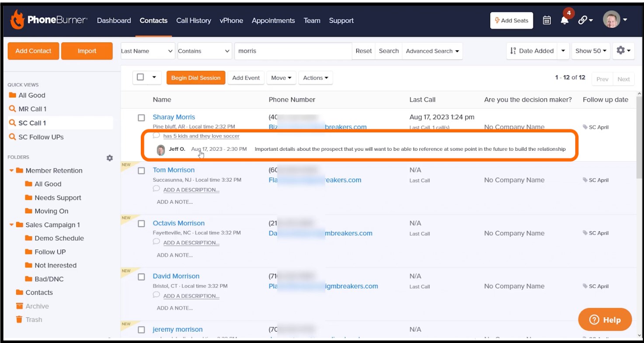
Task: Open Bad/DNC folder
Action: pos(44,279)
